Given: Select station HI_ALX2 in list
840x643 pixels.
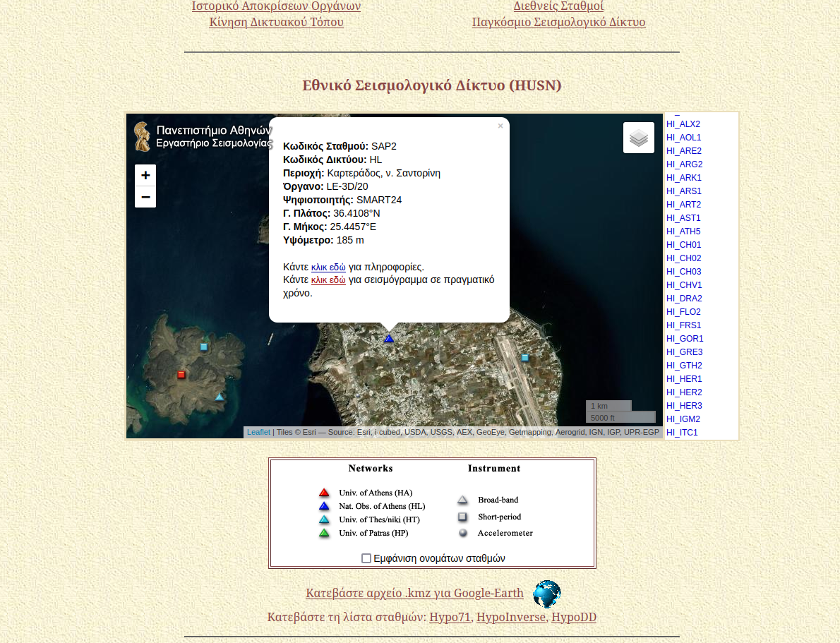Looking at the screenshot, I should pyautogui.click(x=683, y=124).
